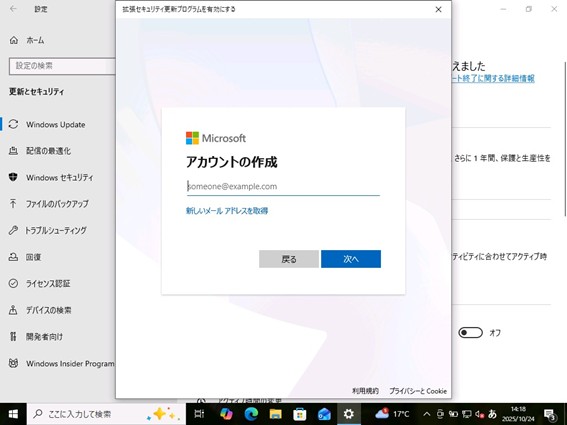Open the weather widget showing 17°C
567x425 pixels.
coord(392,414)
